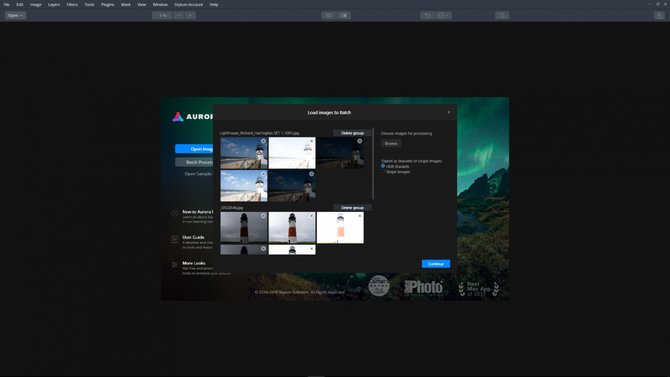Remove the overexposed white Lighthouse group thumbnail via X

tap(311, 141)
